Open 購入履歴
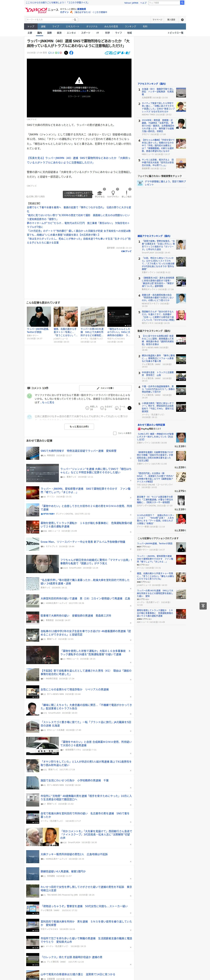210x980 pixels. pos(171,20)
